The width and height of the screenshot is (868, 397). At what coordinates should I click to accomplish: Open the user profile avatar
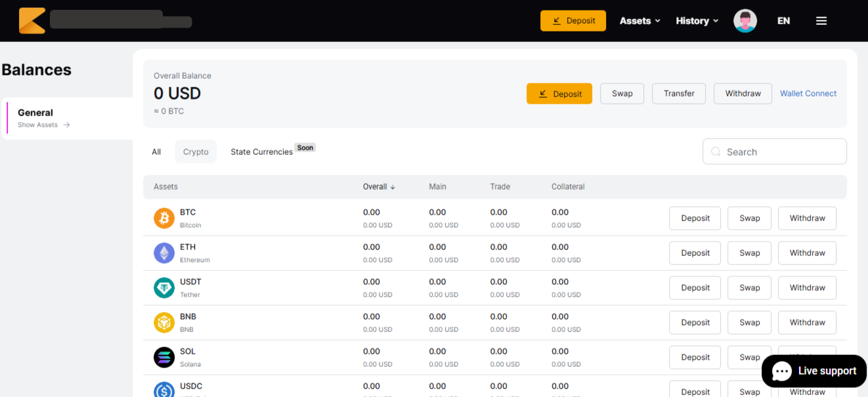pyautogui.click(x=745, y=21)
